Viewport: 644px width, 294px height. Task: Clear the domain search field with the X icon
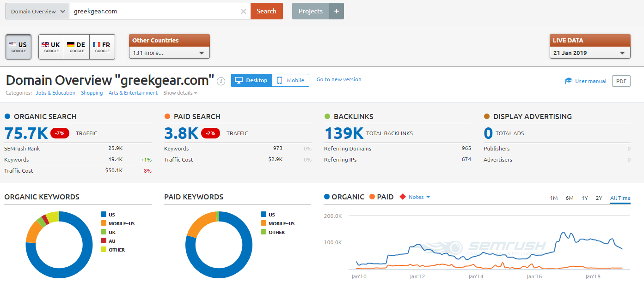(243, 12)
